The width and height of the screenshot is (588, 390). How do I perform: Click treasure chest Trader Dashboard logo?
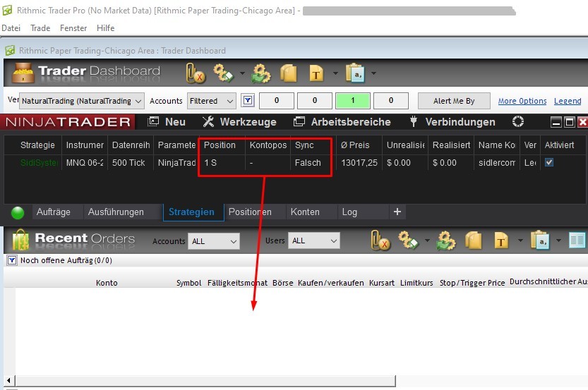(23, 73)
